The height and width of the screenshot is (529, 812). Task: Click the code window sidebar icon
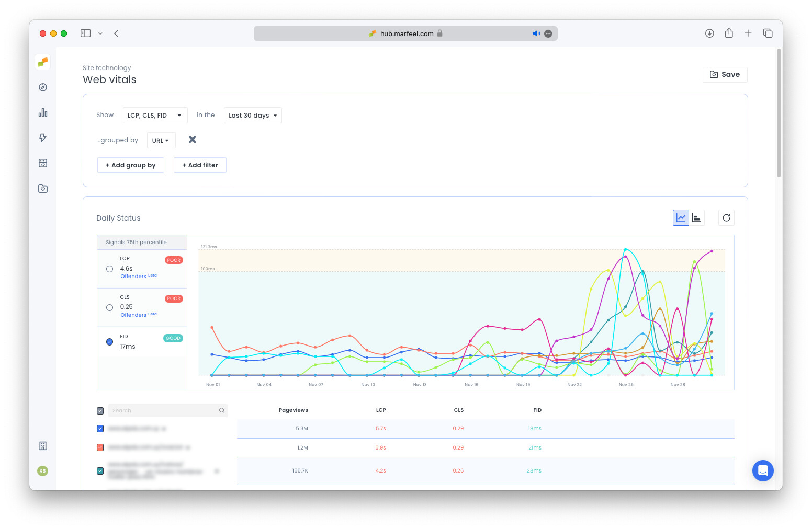click(x=43, y=163)
